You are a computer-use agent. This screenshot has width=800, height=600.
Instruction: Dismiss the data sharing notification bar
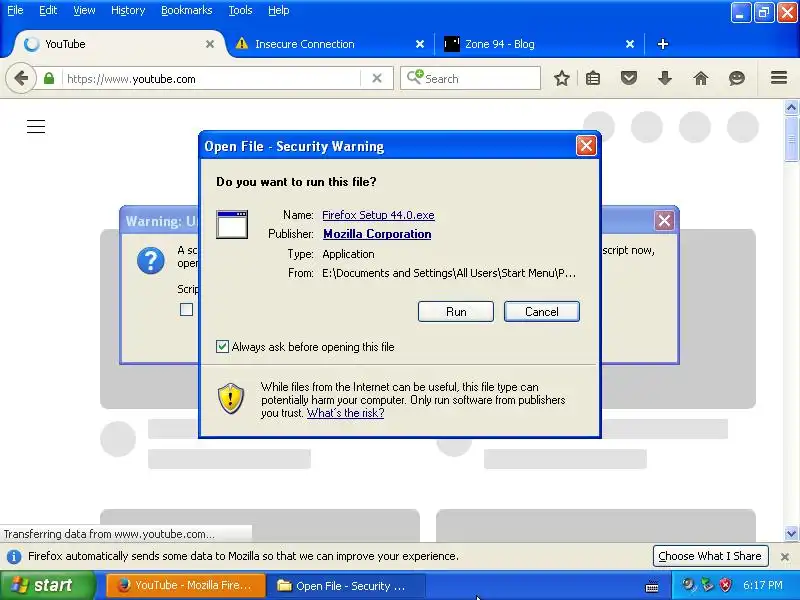tap(785, 557)
